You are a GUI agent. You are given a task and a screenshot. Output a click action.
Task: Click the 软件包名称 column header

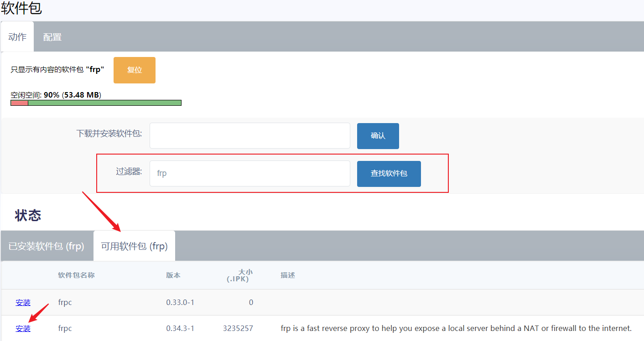(76, 275)
